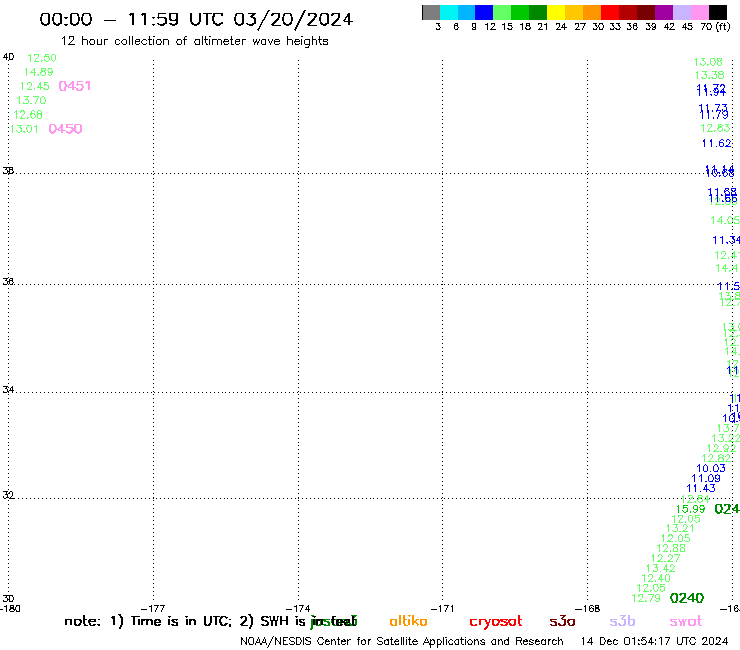Select the wave height value 12.79
The height and width of the screenshot is (650, 740).
pos(646,598)
